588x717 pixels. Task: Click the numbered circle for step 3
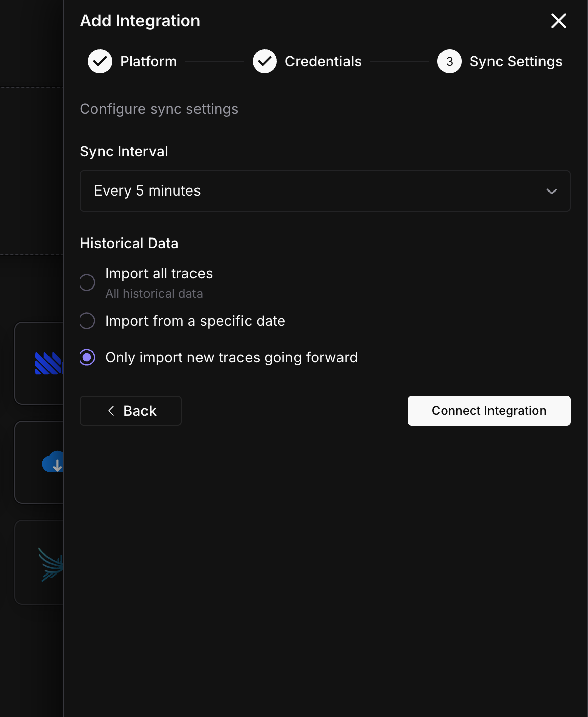pyautogui.click(x=449, y=61)
